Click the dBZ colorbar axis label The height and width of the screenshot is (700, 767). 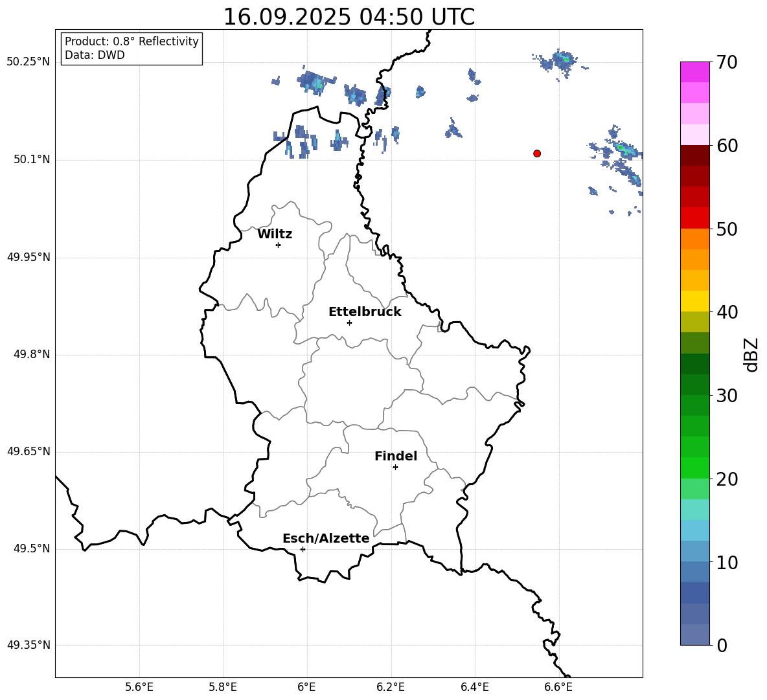751,354
